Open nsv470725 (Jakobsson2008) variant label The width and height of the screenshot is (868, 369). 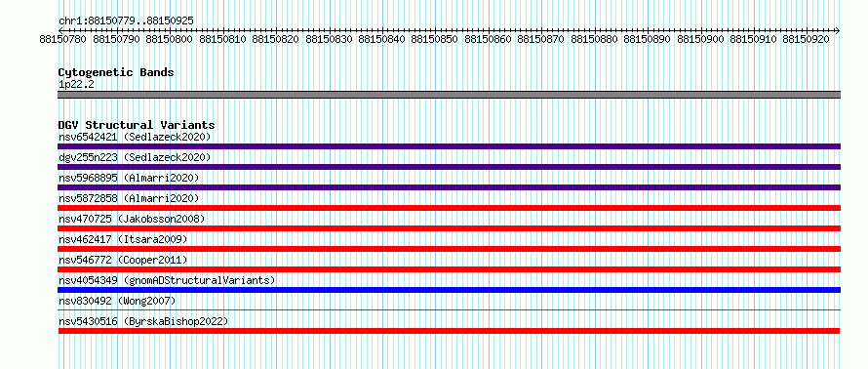[x=132, y=219]
